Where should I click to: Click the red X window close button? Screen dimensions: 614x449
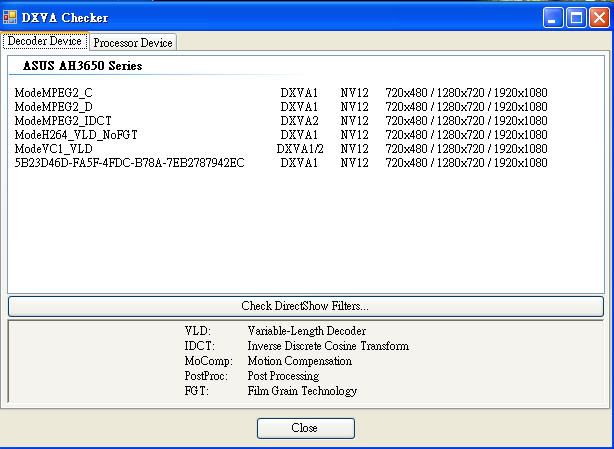(x=599, y=17)
